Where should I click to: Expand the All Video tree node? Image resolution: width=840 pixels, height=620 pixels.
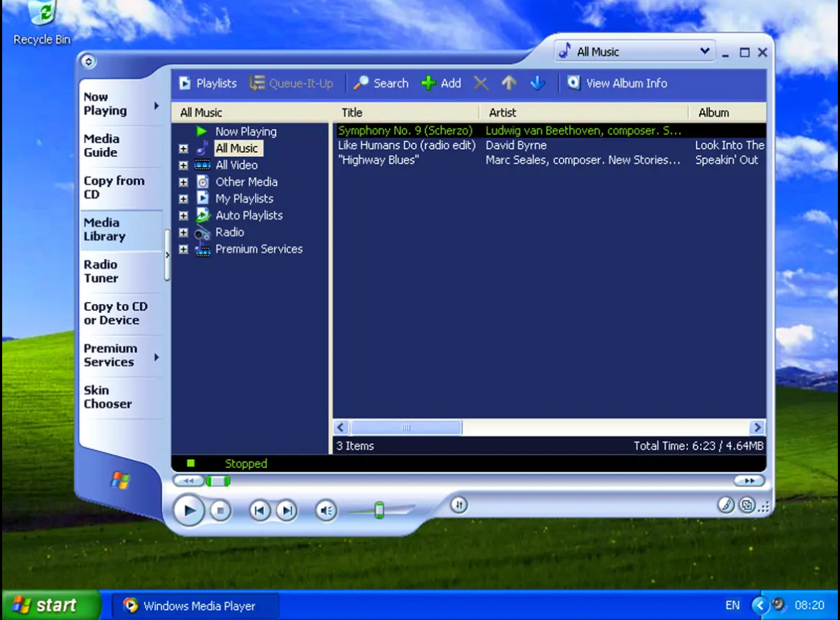[x=183, y=166]
